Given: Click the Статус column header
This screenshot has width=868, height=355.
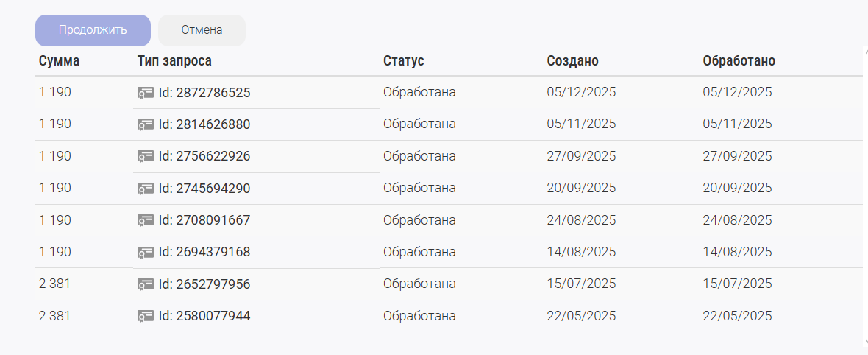Looking at the screenshot, I should pos(404,61).
